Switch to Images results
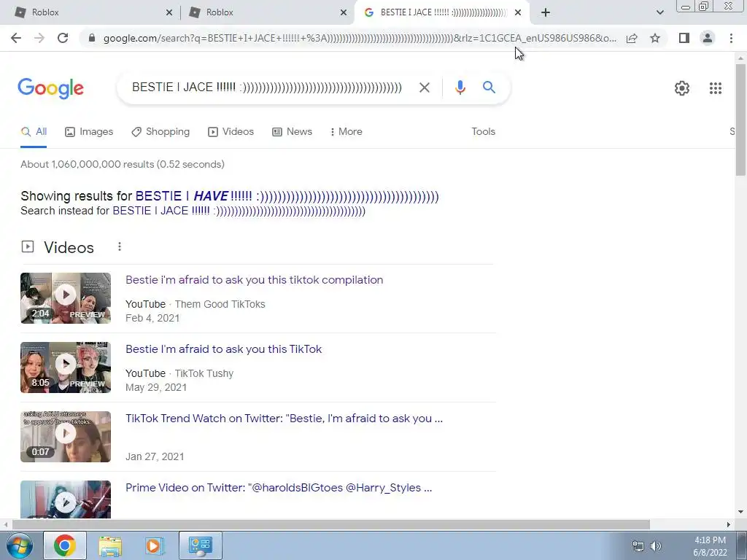This screenshot has height=560, width=747. tap(89, 131)
